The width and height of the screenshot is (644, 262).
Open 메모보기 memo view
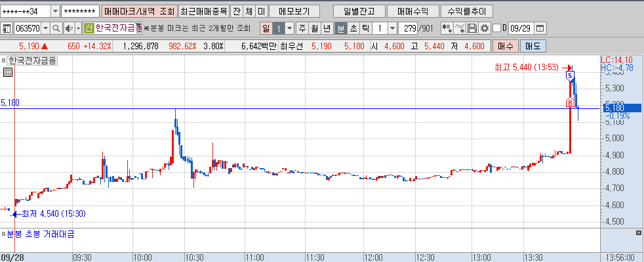(294, 11)
